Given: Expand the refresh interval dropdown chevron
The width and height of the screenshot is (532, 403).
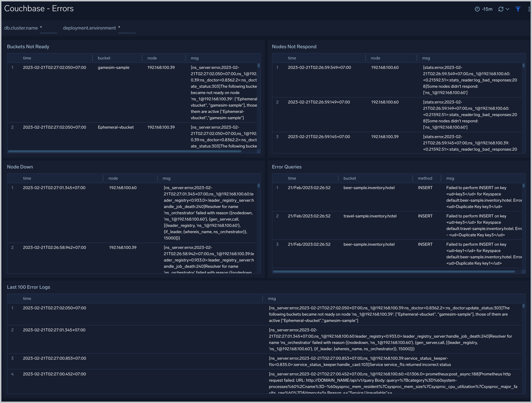Looking at the screenshot, I should point(508,9).
